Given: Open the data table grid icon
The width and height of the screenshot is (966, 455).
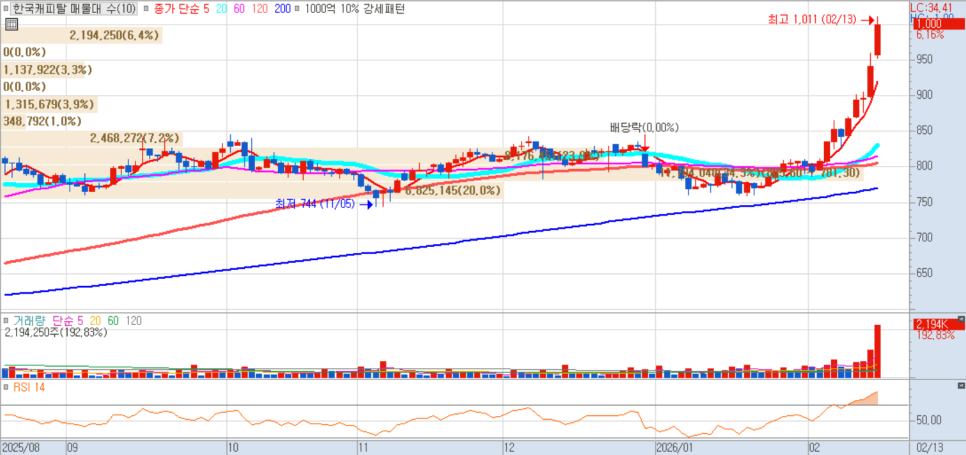Looking at the screenshot, I should coord(10,25).
